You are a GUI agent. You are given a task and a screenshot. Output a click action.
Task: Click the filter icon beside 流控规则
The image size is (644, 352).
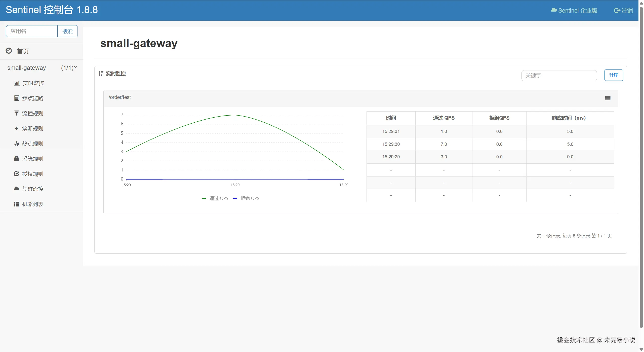[17, 113]
